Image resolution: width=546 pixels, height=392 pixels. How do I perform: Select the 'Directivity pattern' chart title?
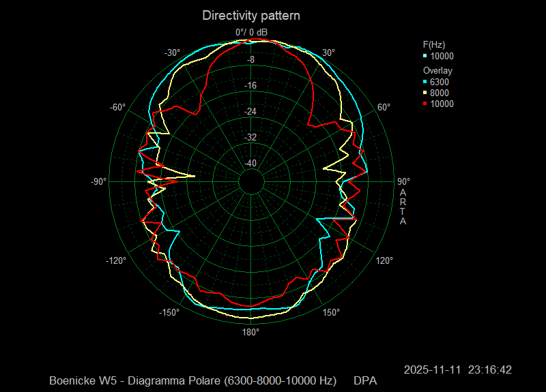251,15
